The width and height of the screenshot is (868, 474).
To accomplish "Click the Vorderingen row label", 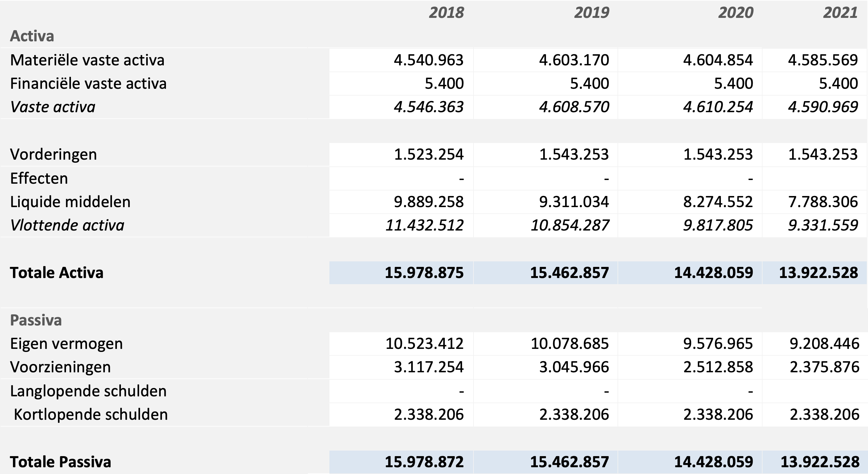I will (54, 154).
